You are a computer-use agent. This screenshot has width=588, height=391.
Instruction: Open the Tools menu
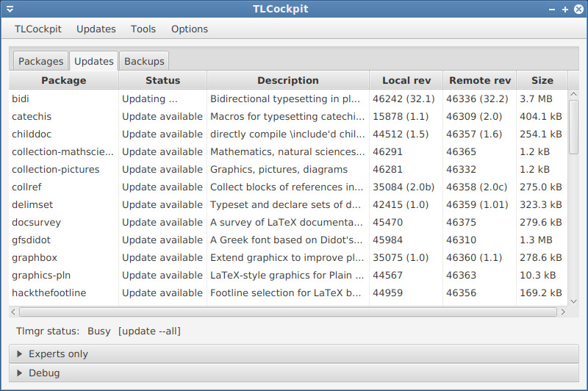[143, 29]
